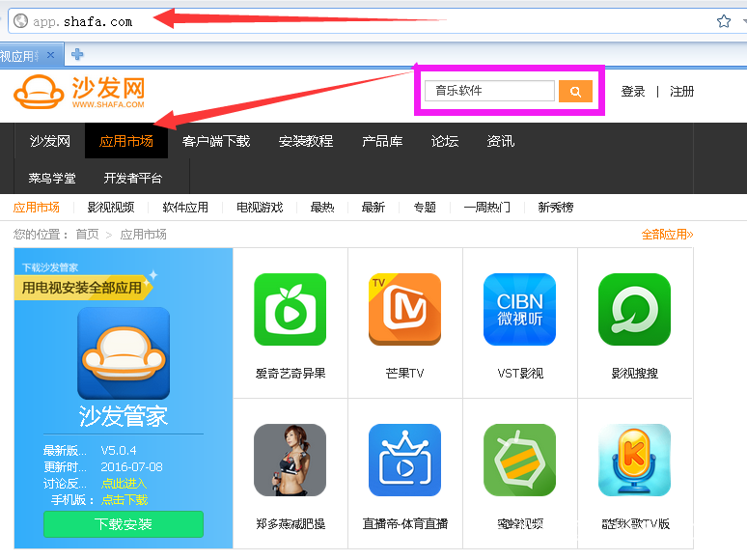Click the 用电视安装全部应用 yellow banner

point(82,288)
